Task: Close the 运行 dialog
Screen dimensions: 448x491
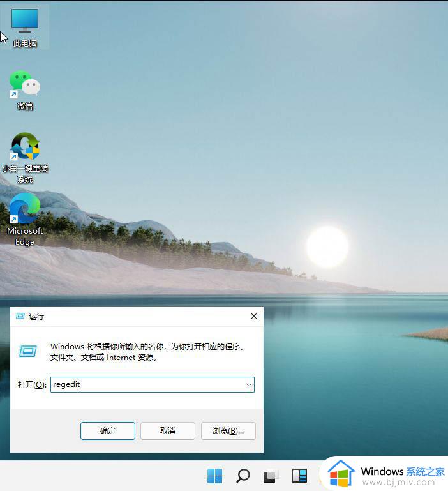Action: [254, 316]
